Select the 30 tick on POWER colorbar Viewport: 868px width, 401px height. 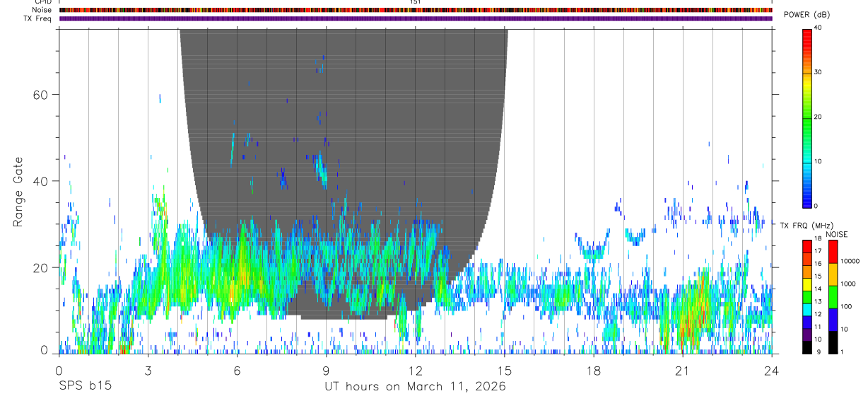click(817, 72)
